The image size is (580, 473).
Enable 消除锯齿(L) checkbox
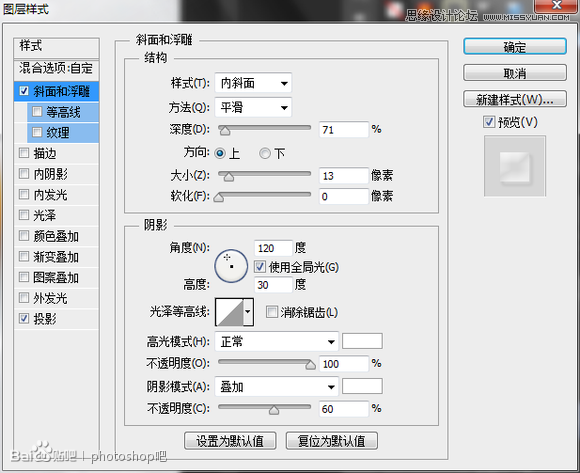pyautogui.click(x=272, y=312)
